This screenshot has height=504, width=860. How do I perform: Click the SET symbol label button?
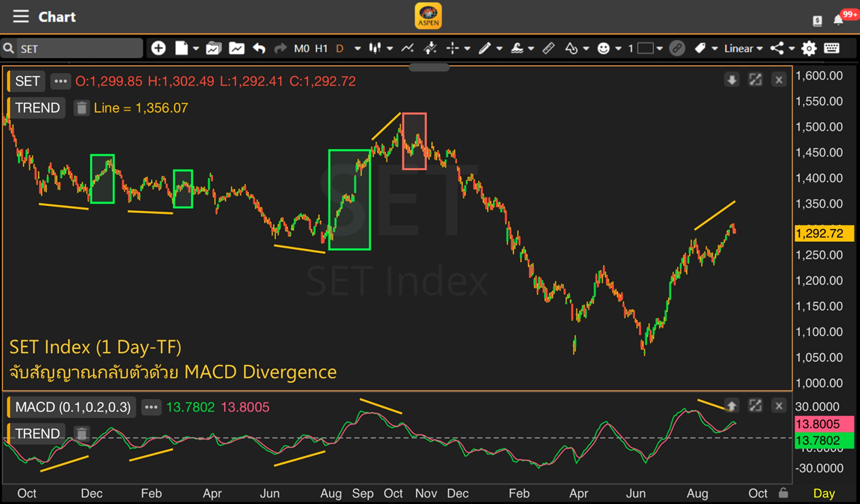[x=27, y=81]
